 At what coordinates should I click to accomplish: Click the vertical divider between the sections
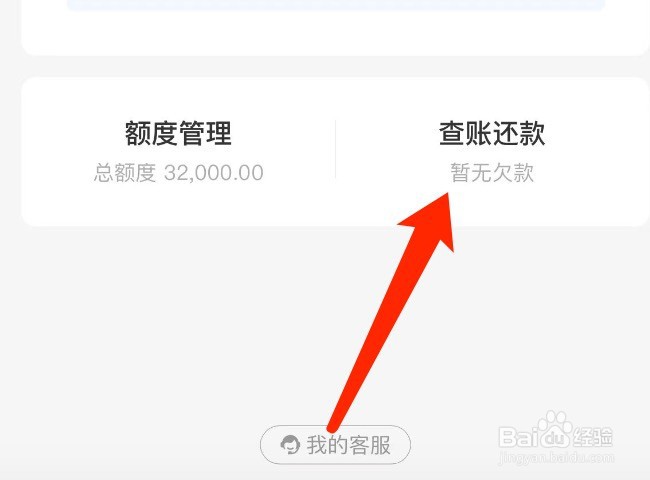335,149
